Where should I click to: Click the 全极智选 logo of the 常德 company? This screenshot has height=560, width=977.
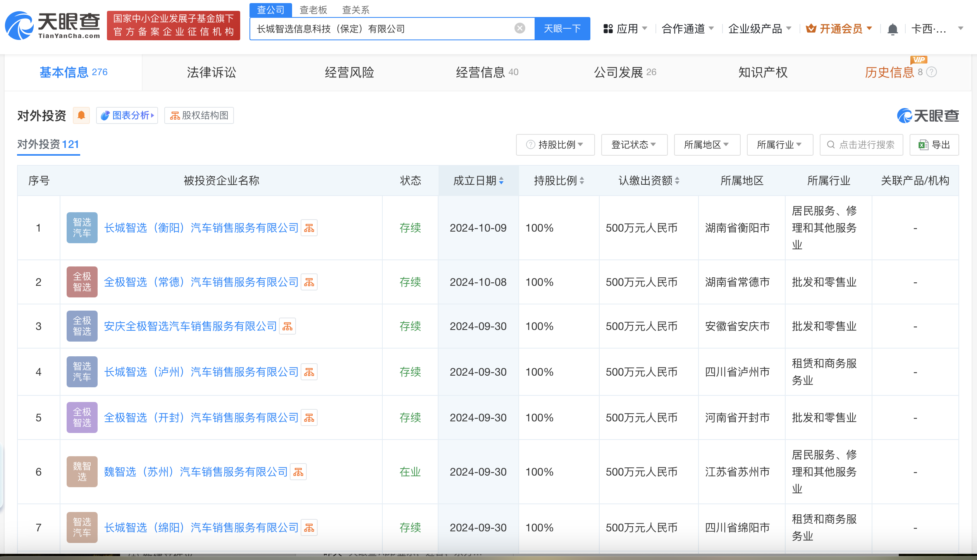(82, 282)
